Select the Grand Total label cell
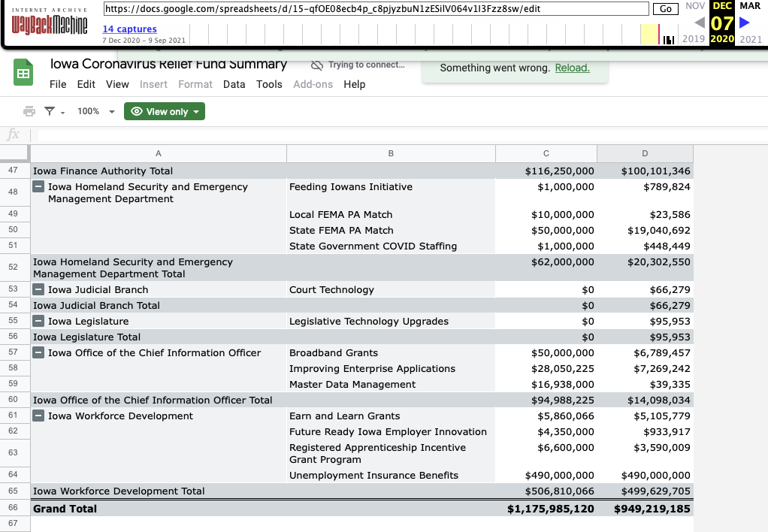Image resolution: width=768 pixels, height=532 pixels. click(x=159, y=509)
